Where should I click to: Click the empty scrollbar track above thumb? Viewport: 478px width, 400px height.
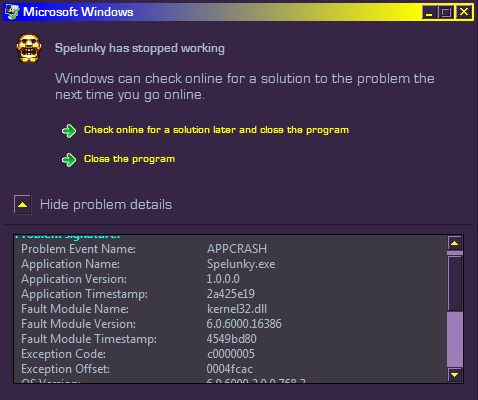pos(455,283)
